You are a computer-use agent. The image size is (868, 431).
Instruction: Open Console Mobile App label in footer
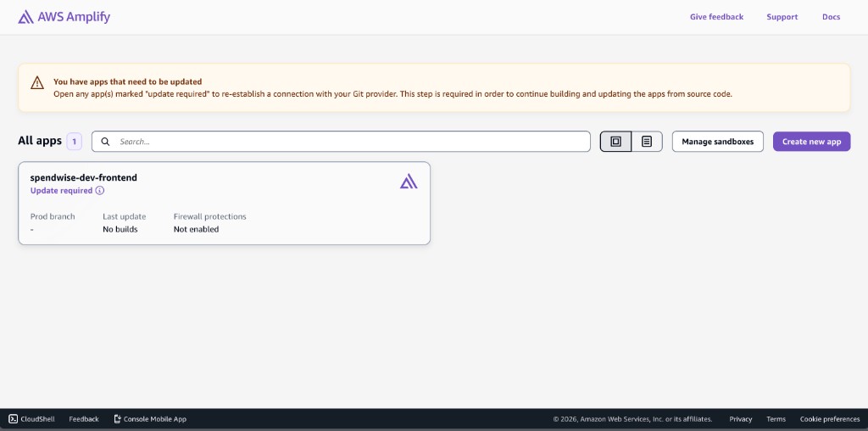[155, 419]
